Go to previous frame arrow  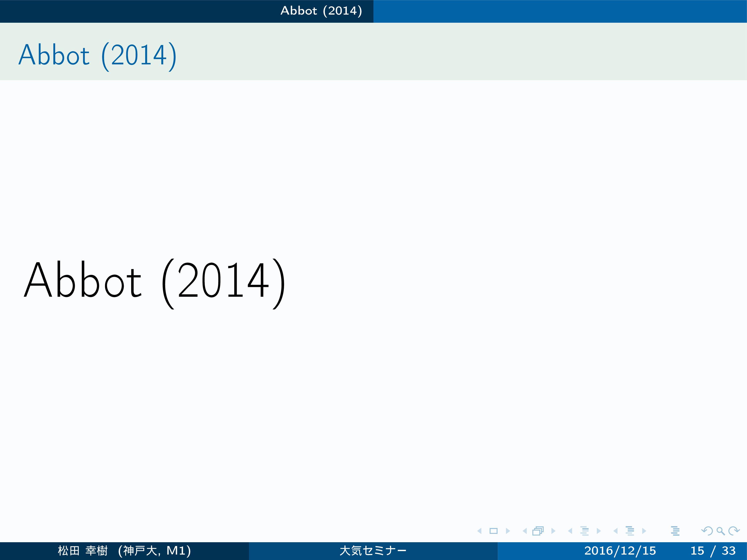[525, 531]
